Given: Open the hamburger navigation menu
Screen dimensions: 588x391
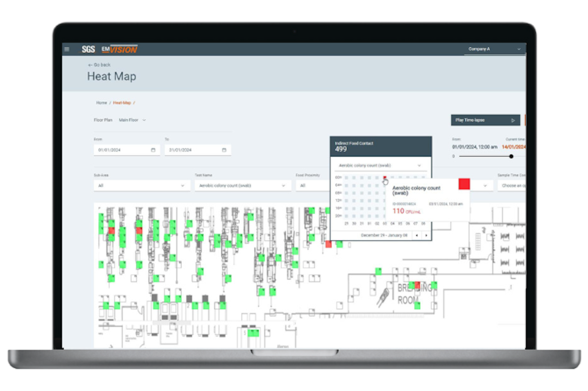Looking at the screenshot, I should click(66, 49).
